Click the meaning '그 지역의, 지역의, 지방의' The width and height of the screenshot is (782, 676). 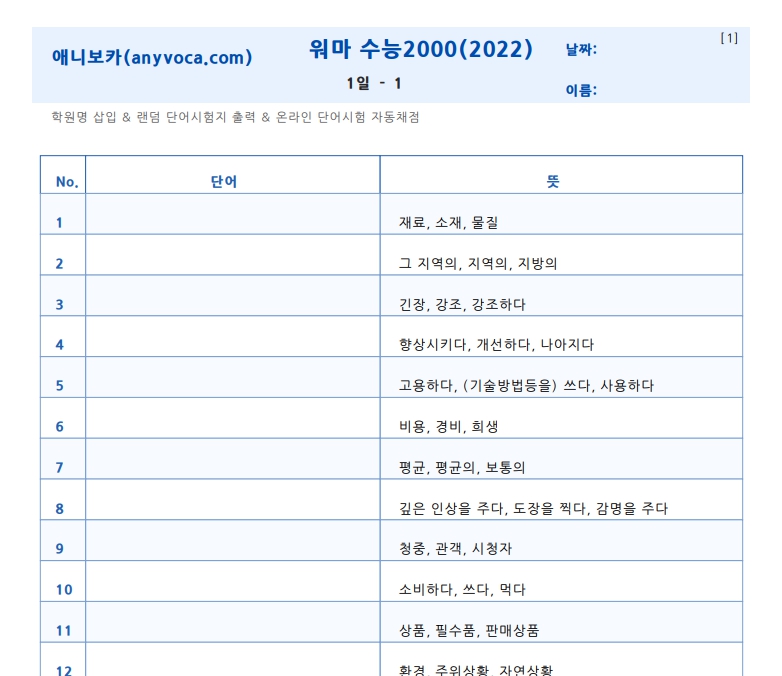coord(478,263)
